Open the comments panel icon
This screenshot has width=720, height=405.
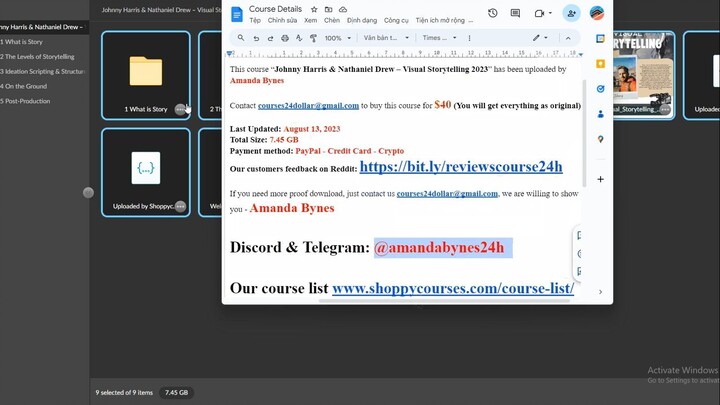click(515, 13)
